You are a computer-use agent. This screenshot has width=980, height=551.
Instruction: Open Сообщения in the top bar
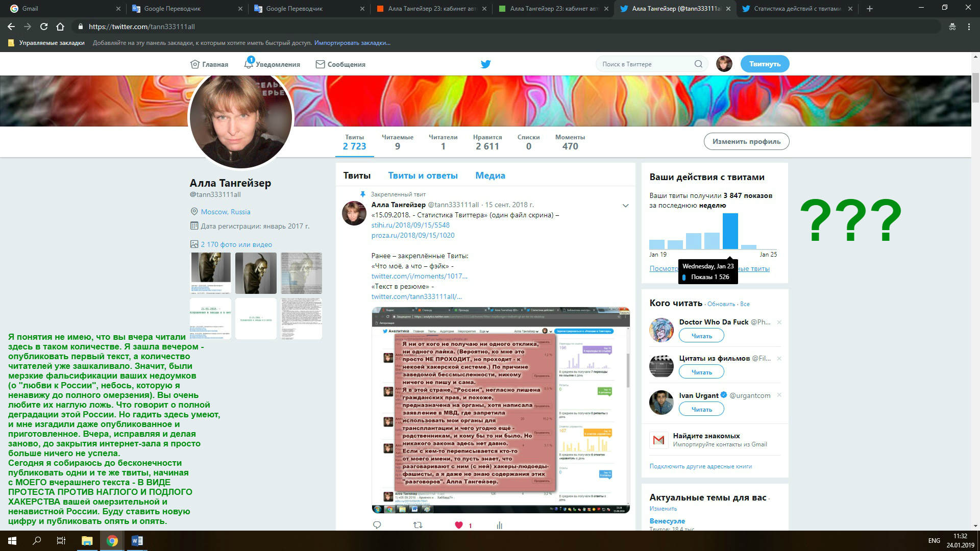click(340, 64)
